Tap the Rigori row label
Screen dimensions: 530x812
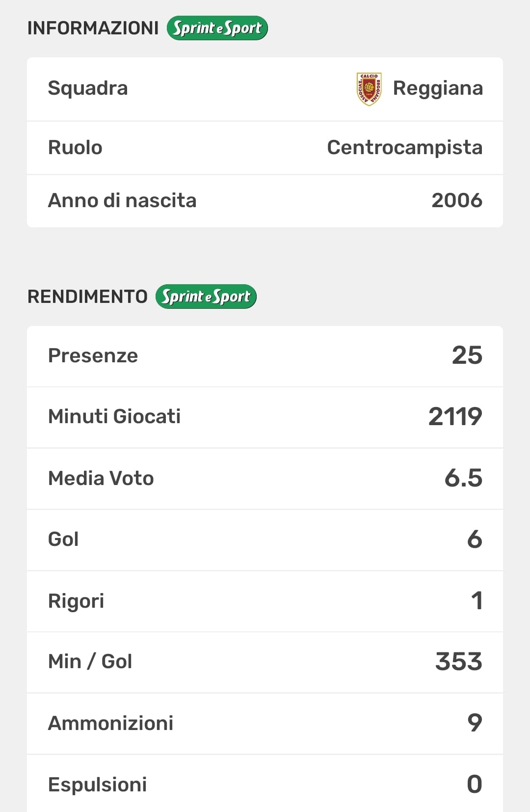(x=76, y=601)
